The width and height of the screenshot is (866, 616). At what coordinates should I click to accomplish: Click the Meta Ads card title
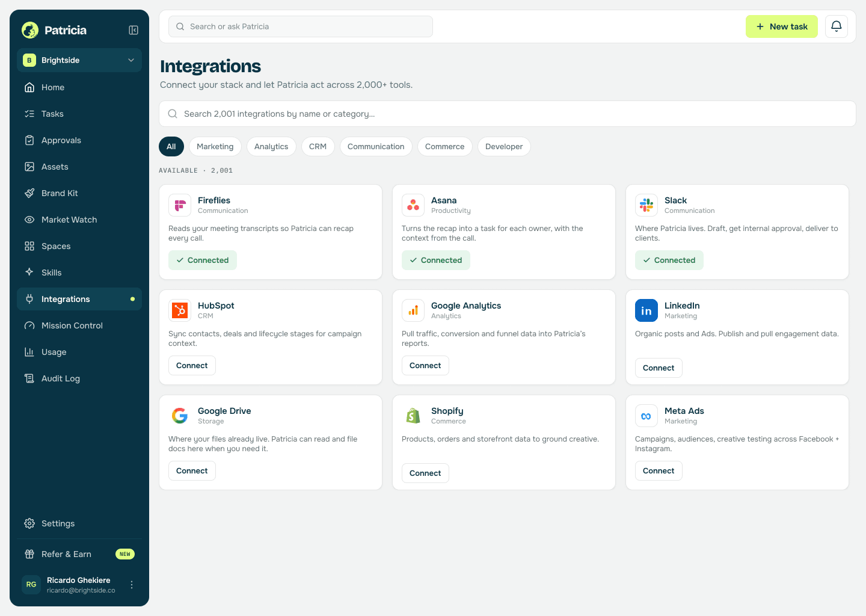(x=684, y=411)
